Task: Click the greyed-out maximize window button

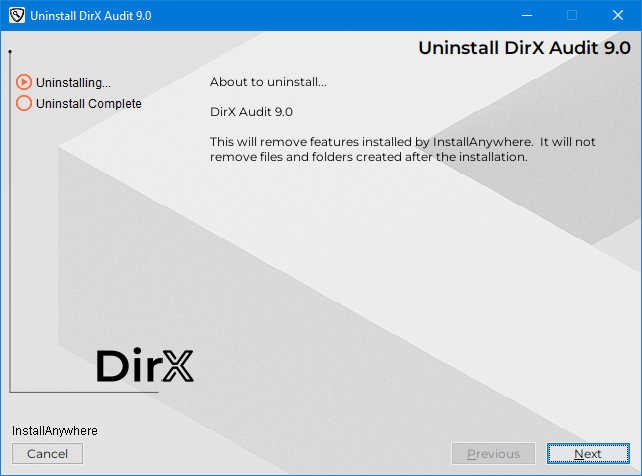Action: click(572, 16)
